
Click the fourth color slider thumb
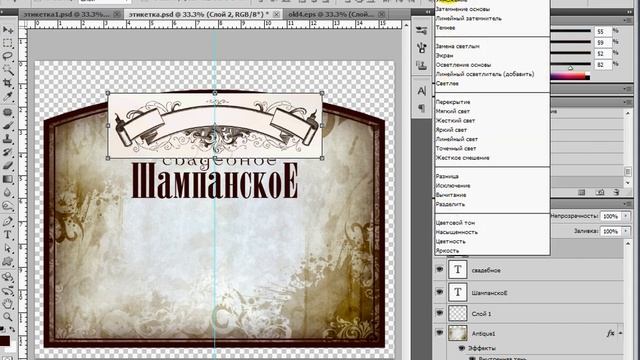pyautogui.click(x=570, y=68)
